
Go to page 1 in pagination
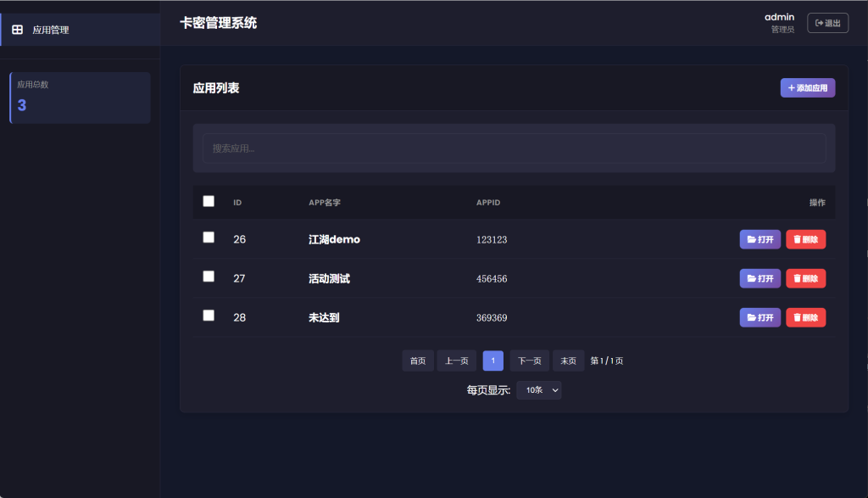click(492, 361)
